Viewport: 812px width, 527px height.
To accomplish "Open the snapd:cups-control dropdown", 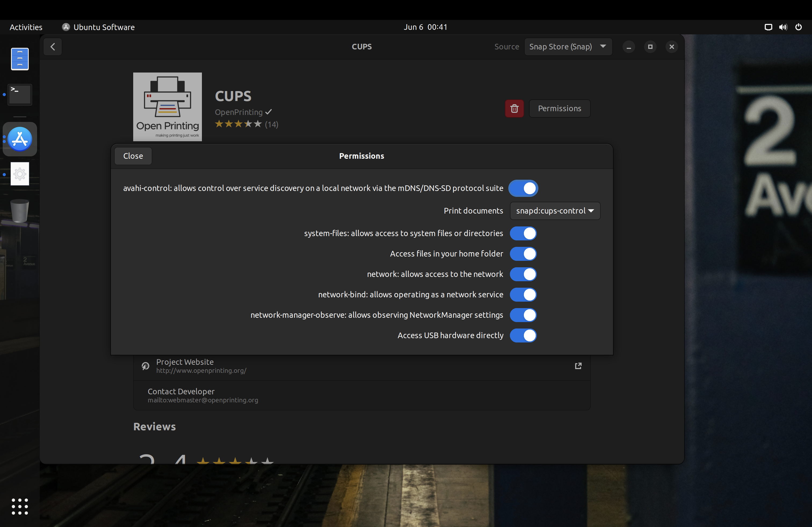I will tap(555, 211).
